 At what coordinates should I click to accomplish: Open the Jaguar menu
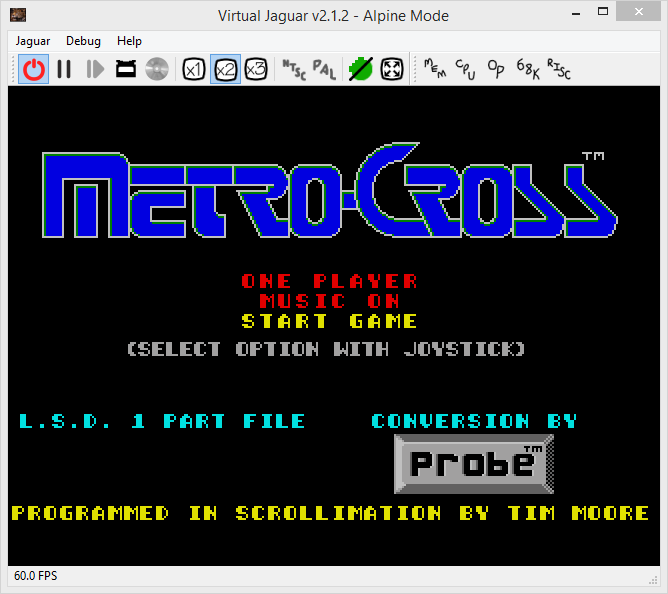[x=33, y=41]
